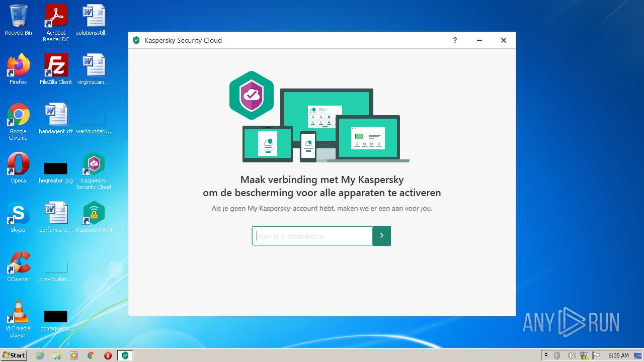Viewport: 644px width, 362px height.
Task: Open CCleaner desktop shortcut
Action: pos(18,266)
